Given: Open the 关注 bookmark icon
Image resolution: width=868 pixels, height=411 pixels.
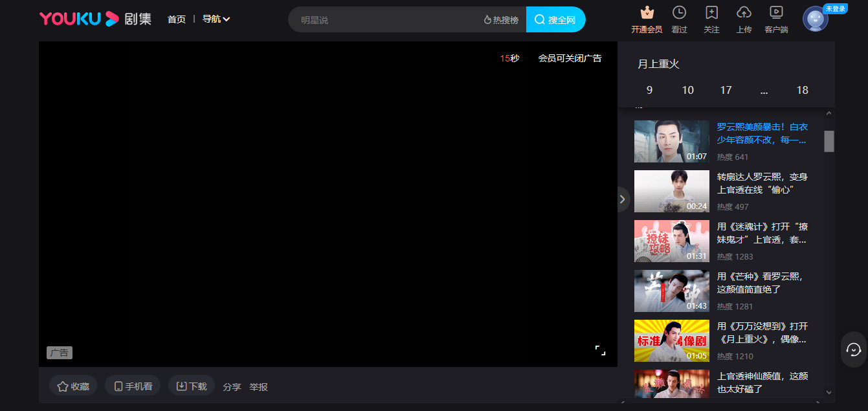Looking at the screenshot, I should coord(711,12).
